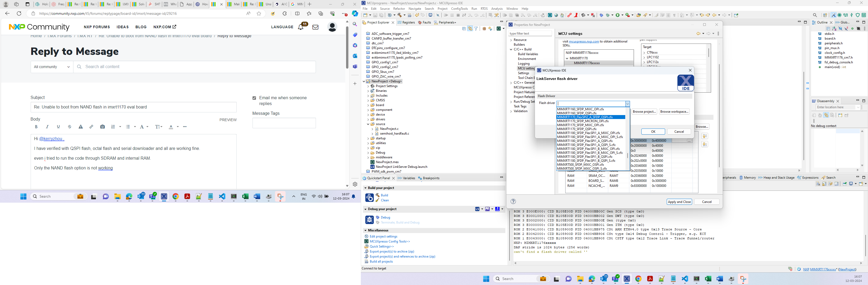The height and width of the screenshot is (285, 868).
Task: Open Visual Studio Code from the left taskbar
Action: click(x=222, y=197)
